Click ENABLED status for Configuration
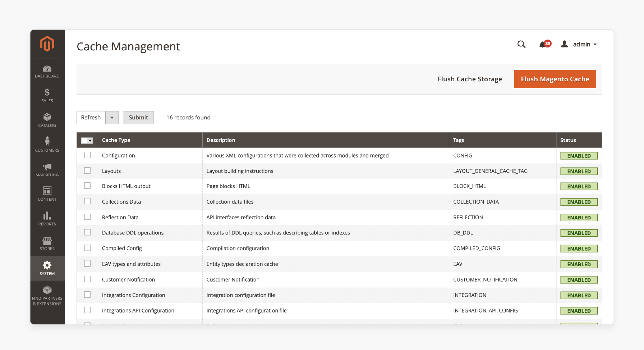644x350 pixels. pos(579,156)
